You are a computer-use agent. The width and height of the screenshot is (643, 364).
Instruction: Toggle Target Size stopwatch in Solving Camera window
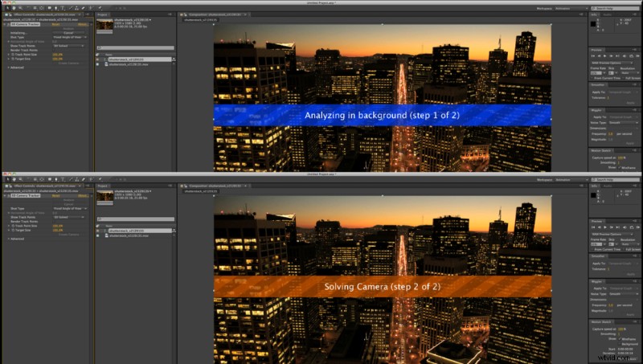(13, 230)
